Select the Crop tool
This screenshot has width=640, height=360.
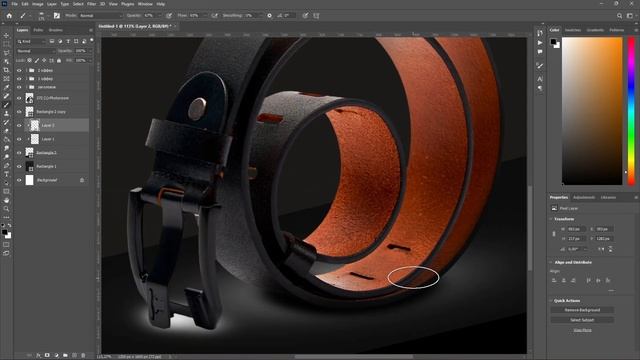6,70
